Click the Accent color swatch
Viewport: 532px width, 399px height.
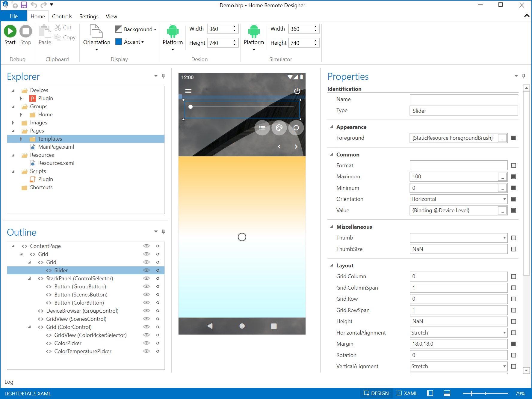click(x=119, y=42)
